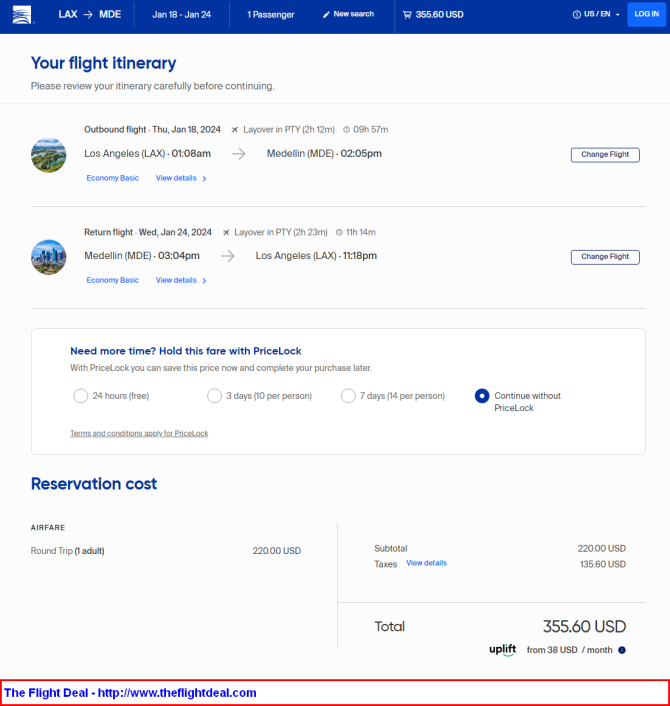
Task: Click Change Flight for outbound flight
Action: coord(605,155)
